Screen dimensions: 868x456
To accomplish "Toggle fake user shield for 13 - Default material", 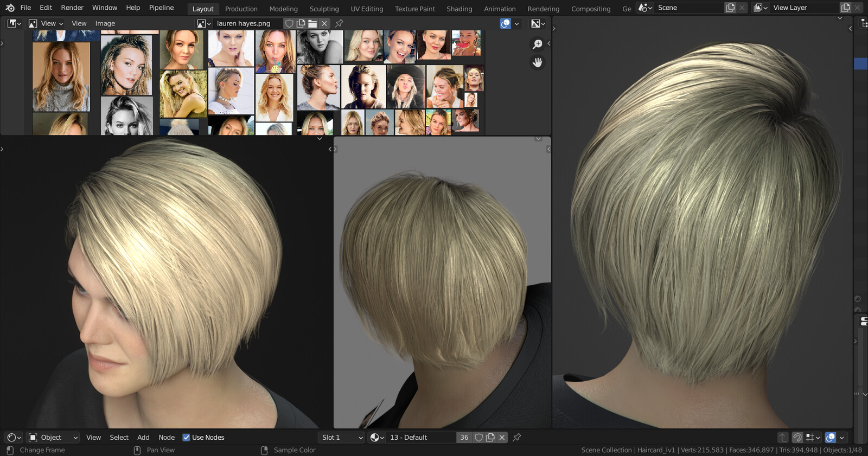I will tap(478, 438).
